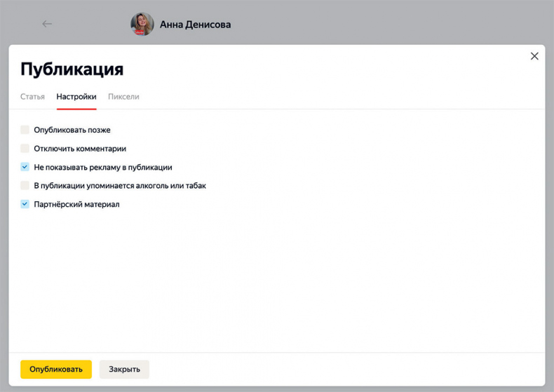Click the Не показывать рекламу в публикации text
554x392 pixels.
[x=103, y=168]
